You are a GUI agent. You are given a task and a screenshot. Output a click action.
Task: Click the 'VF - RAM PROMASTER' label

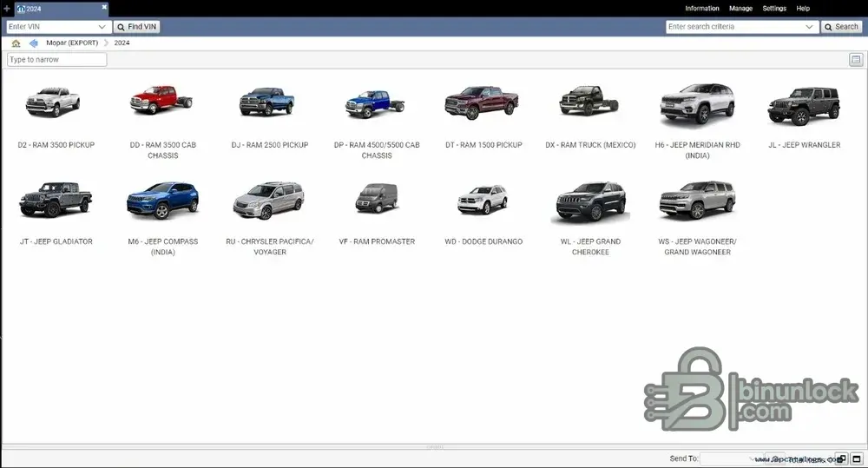click(377, 241)
